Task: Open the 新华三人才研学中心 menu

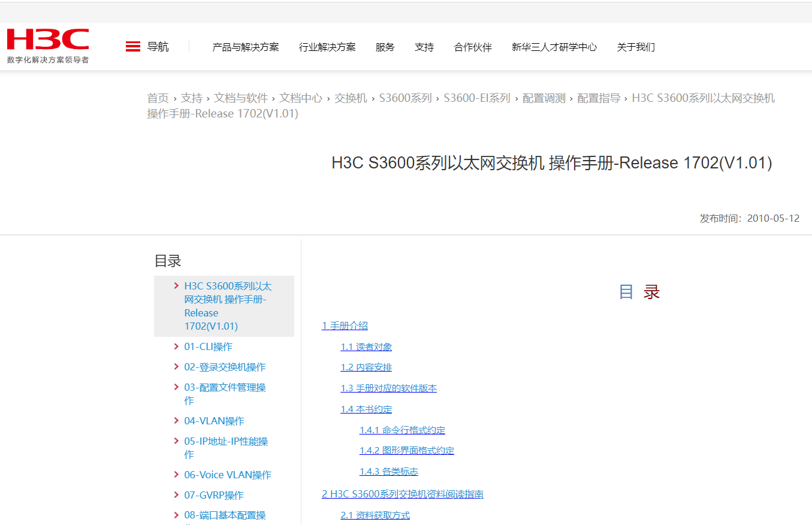Action: pyautogui.click(x=554, y=47)
